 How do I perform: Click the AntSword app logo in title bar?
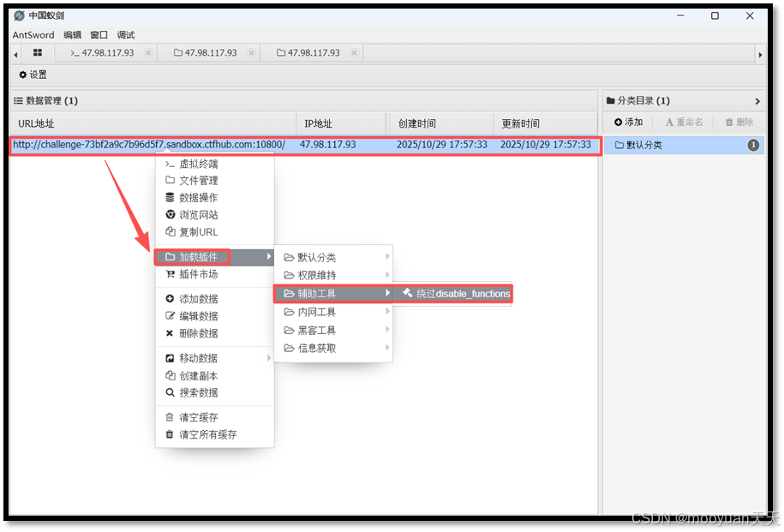[x=19, y=16]
